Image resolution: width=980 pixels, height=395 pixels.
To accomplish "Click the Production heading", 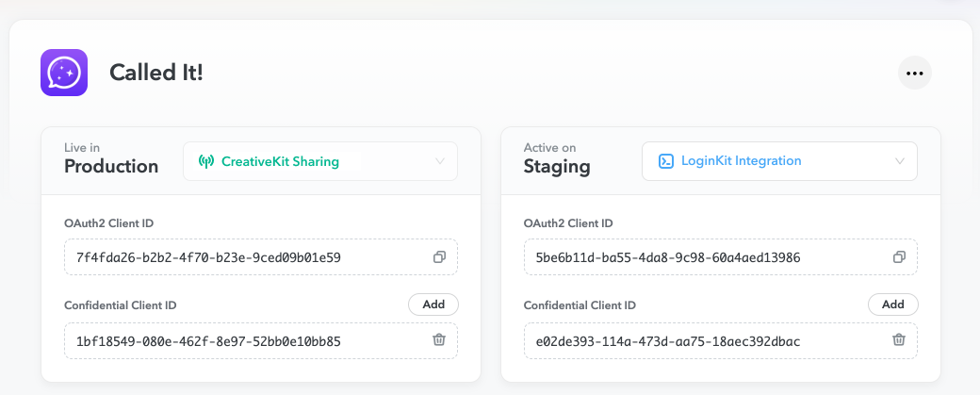I will (111, 166).
